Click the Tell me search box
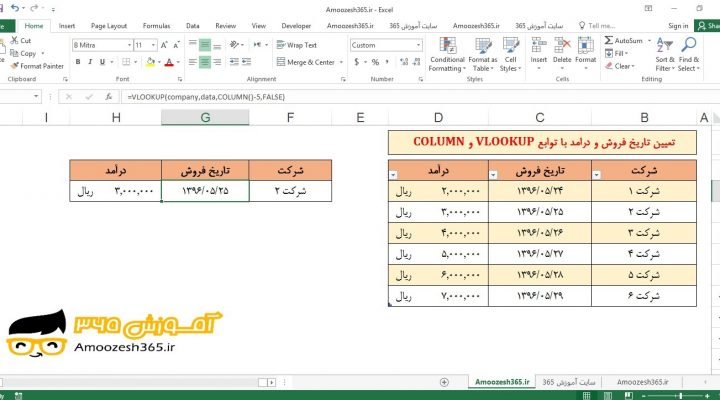This screenshot has height=400, width=720. (597, 26)
